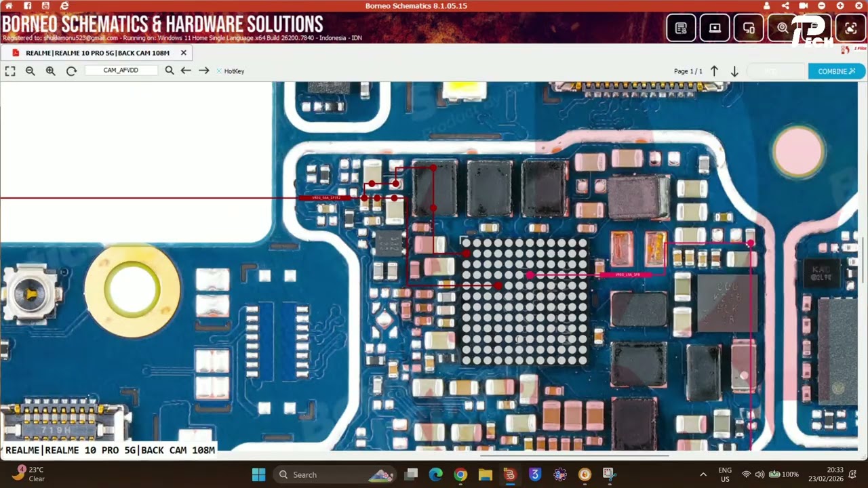Open the Windows Start menu

258,474
